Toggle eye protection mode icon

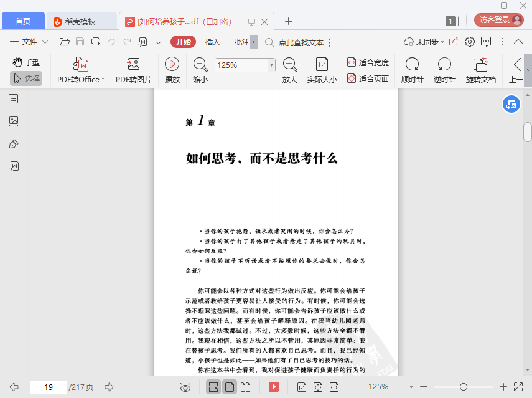click(x=185, y=387)
